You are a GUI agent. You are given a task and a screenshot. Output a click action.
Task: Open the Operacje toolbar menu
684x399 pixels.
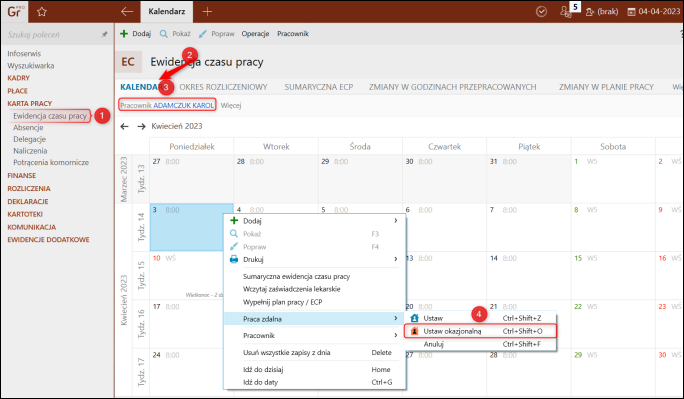tap(255, 34)
